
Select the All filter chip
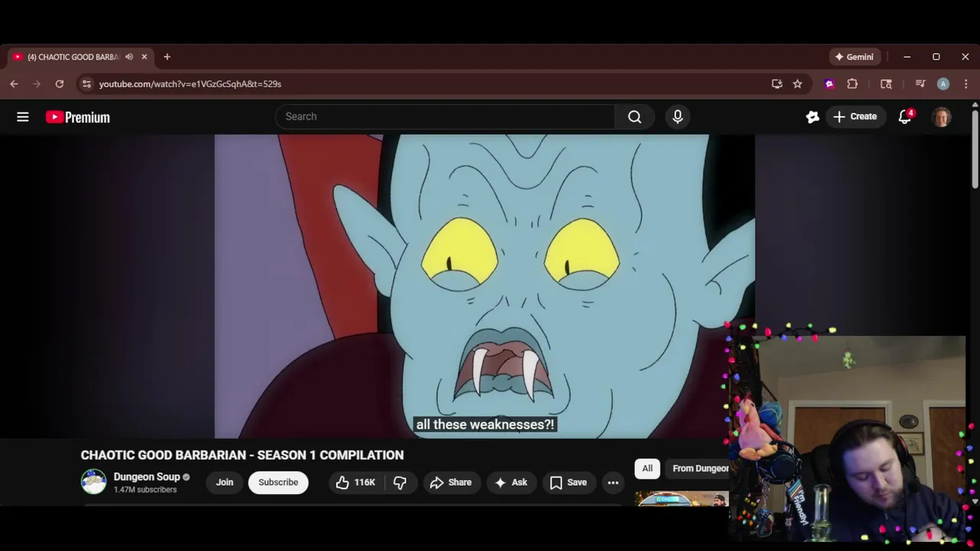coord(647,468)
